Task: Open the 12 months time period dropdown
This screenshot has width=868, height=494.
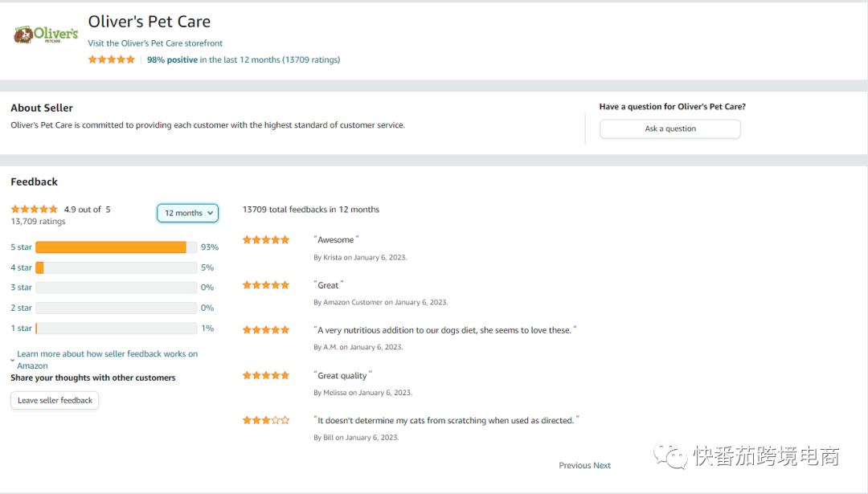Action: tap(188, 213)
